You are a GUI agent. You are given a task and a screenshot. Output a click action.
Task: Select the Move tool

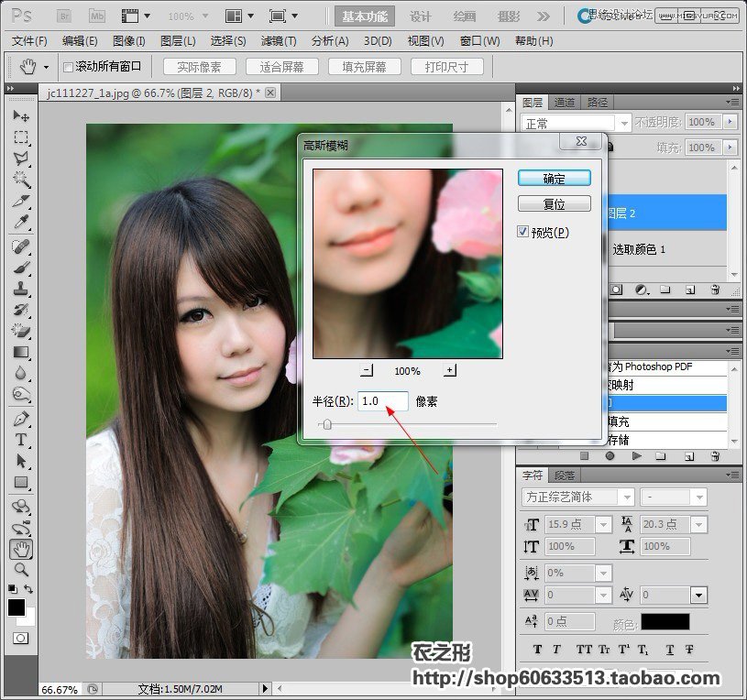tap(21, 116)
